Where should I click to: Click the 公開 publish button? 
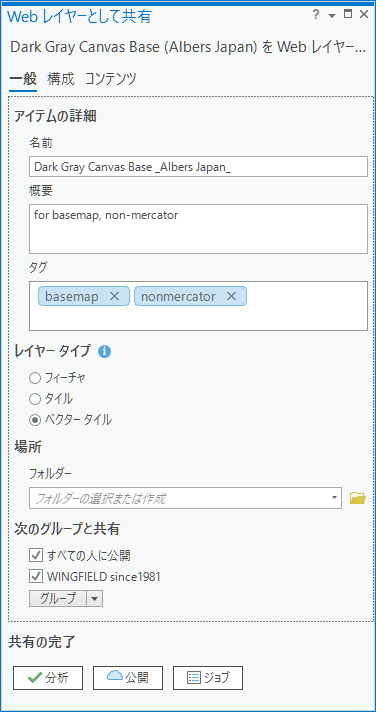(128, 678)
